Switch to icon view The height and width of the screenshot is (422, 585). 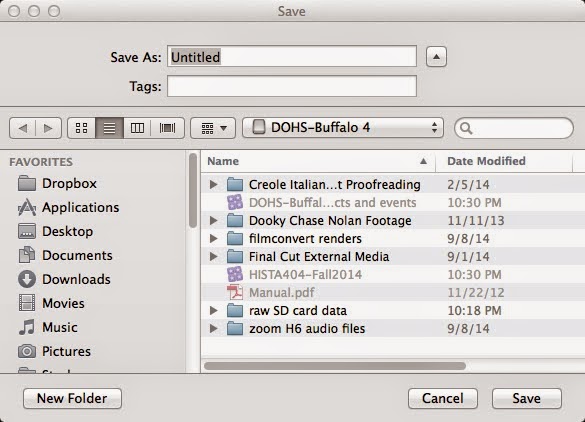[81, 128]
